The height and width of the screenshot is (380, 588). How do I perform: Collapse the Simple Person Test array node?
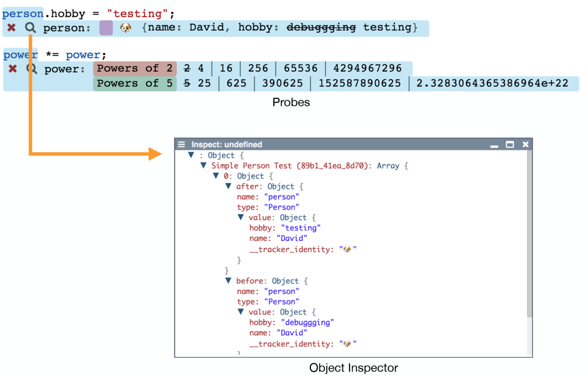click(203, 165)
